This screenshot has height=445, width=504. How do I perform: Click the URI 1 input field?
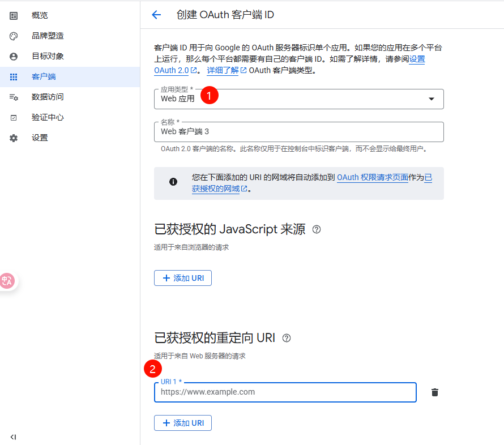pos(285,392)
